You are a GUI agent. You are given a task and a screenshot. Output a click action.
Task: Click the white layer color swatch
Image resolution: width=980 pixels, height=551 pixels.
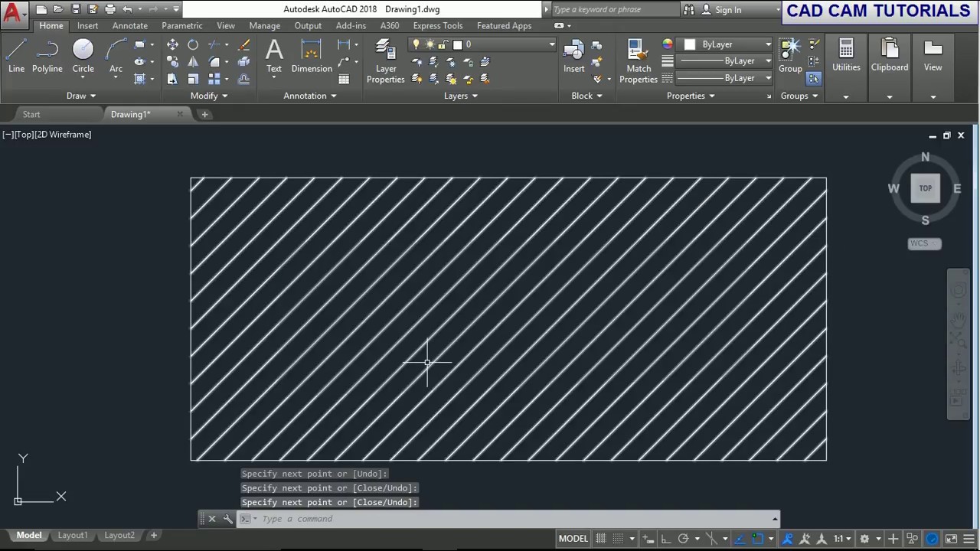click(x=457, y=44)
